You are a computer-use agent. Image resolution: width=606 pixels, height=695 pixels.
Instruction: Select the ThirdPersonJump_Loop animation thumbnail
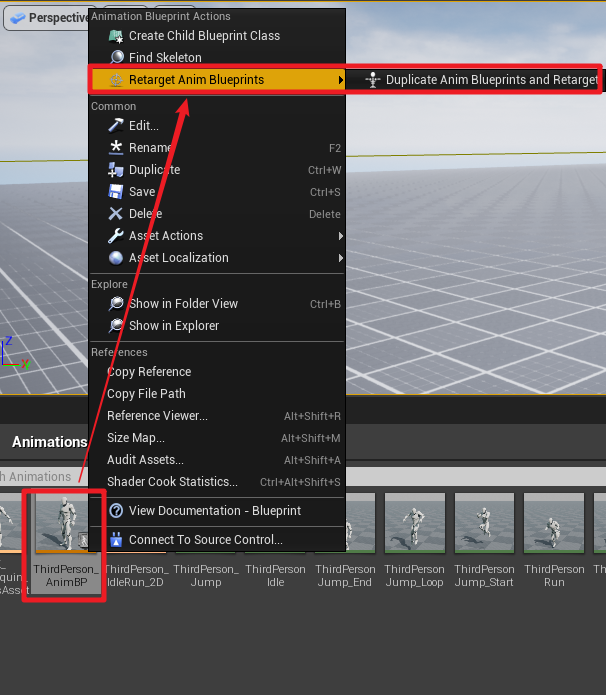tap(414, 523)
